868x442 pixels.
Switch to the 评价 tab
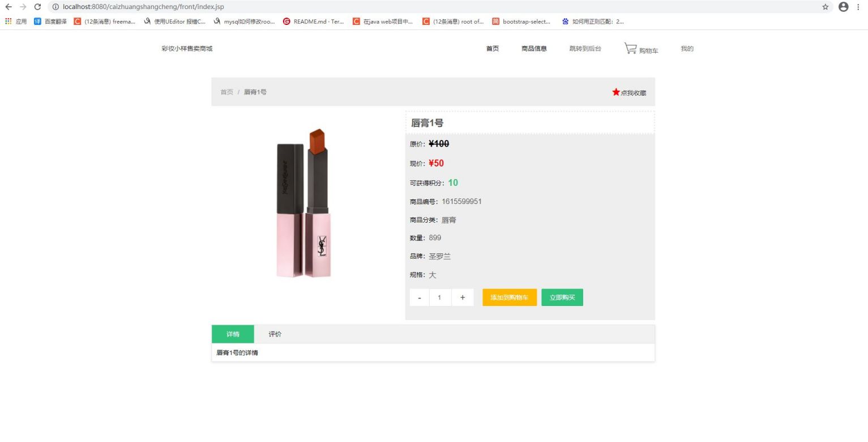[275, 334]
